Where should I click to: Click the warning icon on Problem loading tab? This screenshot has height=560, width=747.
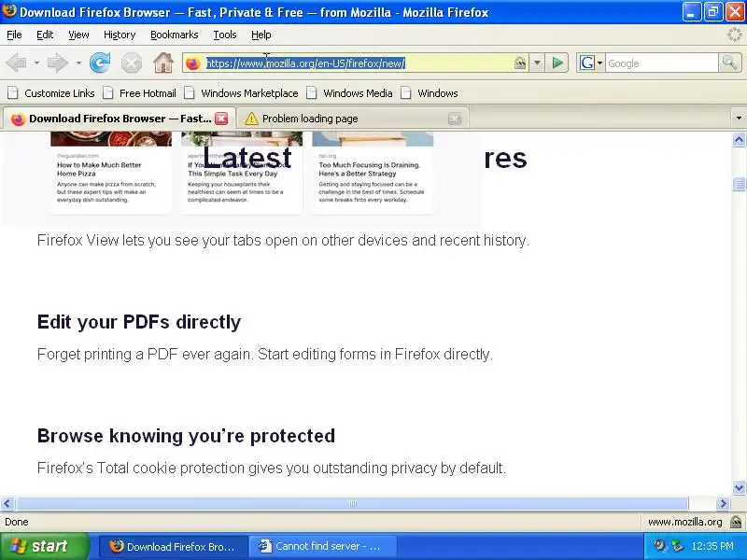(251, 119)
